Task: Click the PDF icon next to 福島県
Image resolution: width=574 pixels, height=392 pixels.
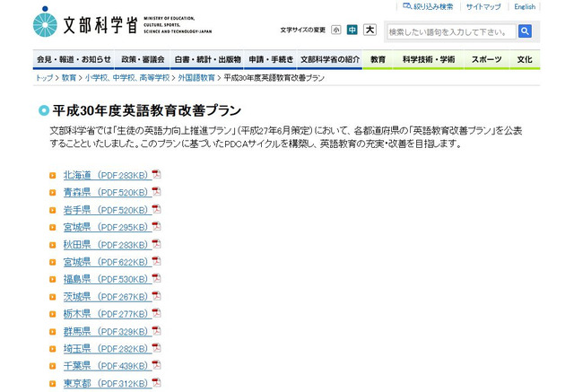Action: pyautogui.click(x=157, y=278)
